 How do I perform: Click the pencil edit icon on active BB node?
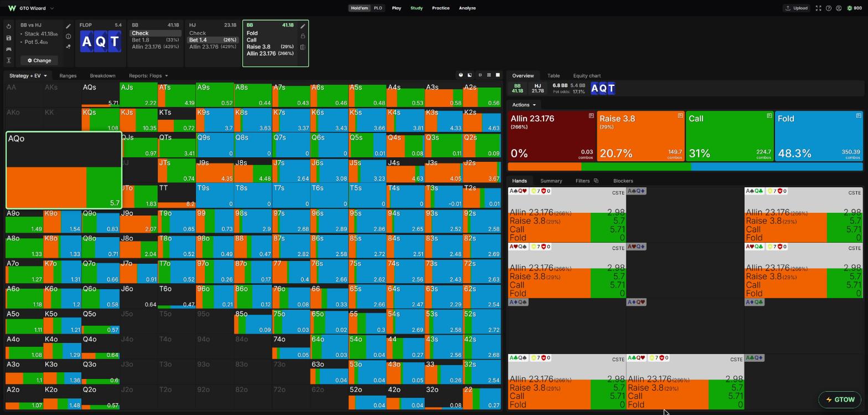point(303,26)
